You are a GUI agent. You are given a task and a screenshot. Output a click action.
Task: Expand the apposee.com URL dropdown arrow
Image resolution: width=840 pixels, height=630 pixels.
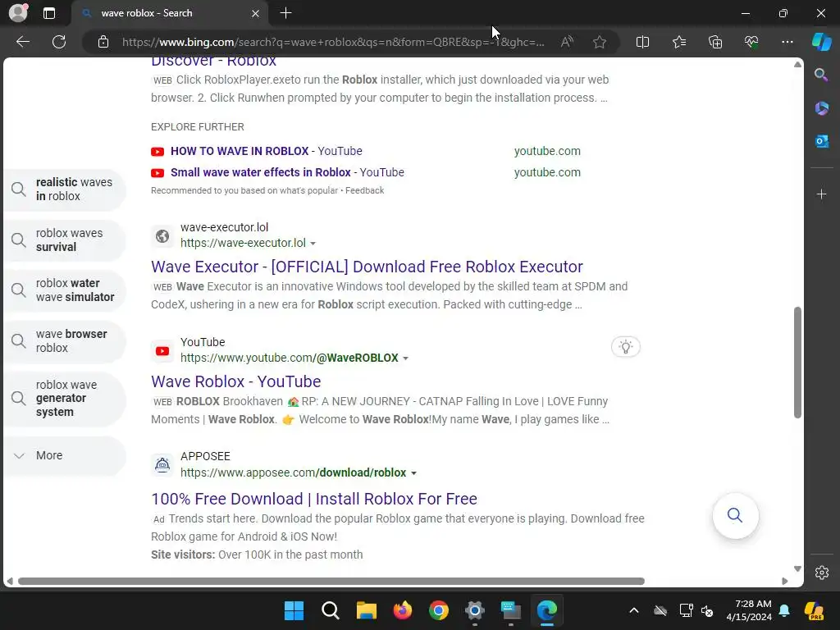[x=413, y=473]
